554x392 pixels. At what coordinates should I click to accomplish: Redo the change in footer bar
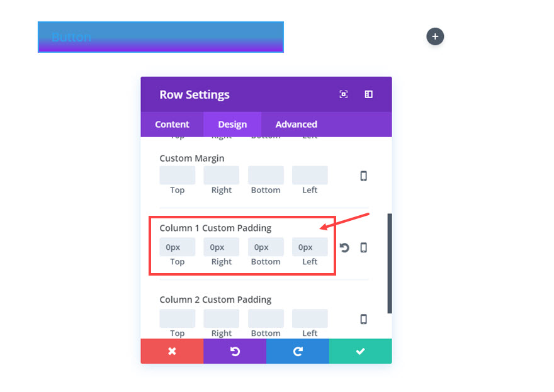tap(298, 351)
